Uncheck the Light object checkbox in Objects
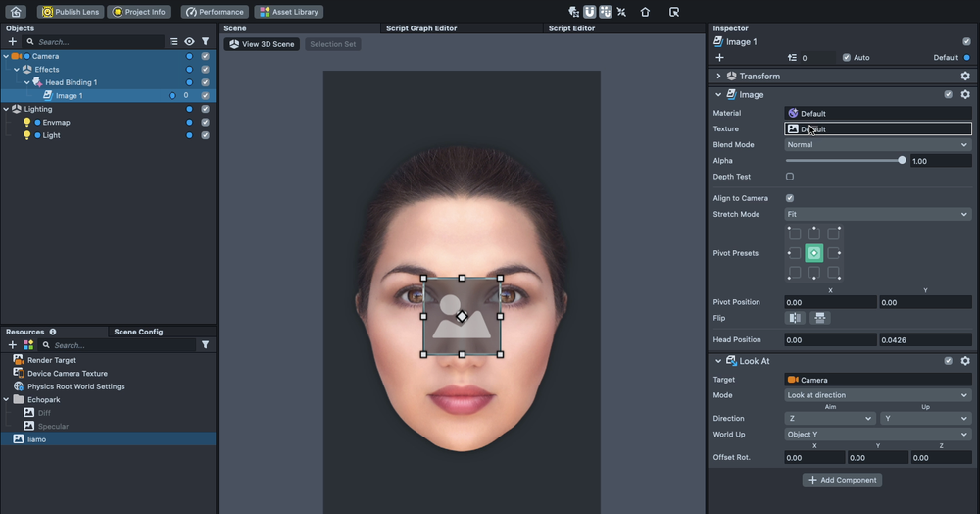The height and width of the screenshot is (514, 980). (x=205, y=135)
